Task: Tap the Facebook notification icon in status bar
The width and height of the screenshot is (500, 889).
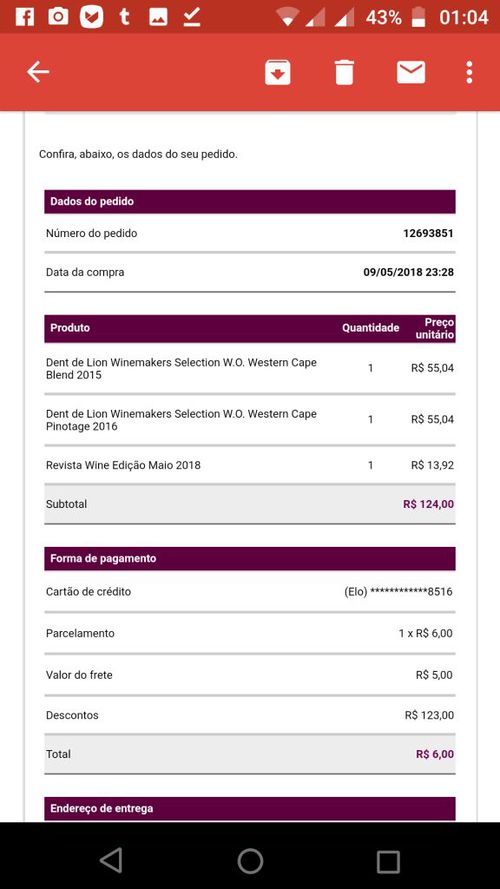Action: point(24,17)
